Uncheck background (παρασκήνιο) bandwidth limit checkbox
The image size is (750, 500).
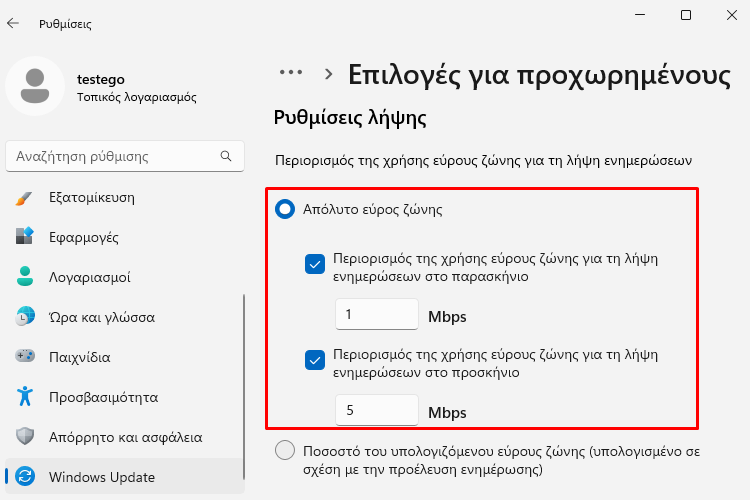click(x=315, y=264)
